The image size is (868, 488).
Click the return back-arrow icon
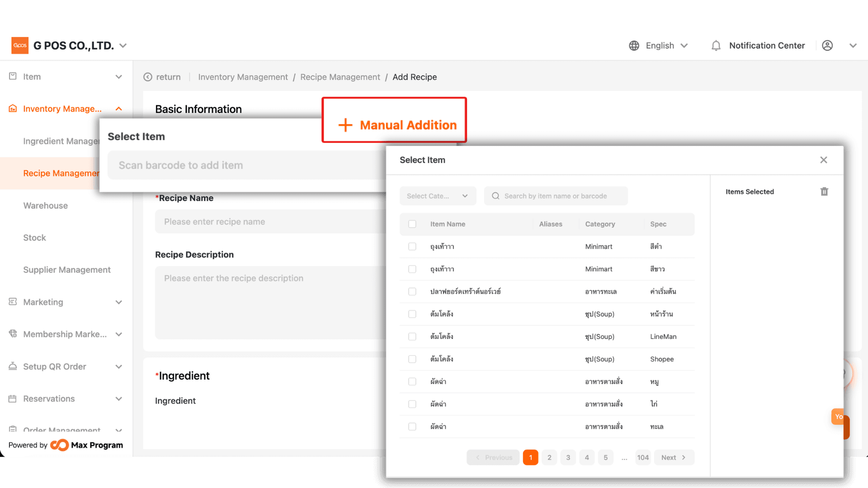point(148,77)
